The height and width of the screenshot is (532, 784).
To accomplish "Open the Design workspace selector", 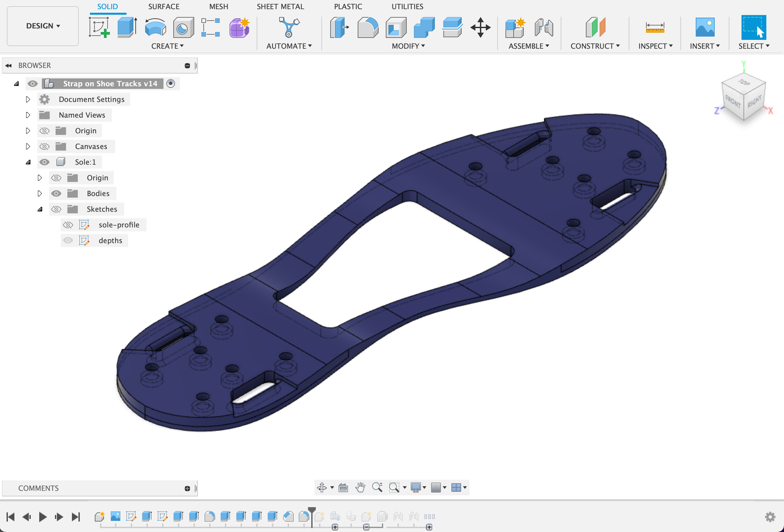I will 43,25.
